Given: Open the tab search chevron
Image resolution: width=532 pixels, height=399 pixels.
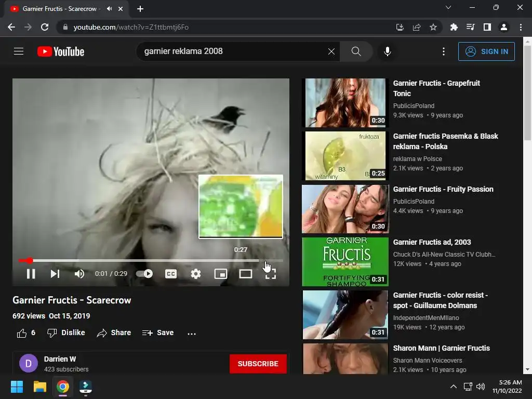Looking at the screenshot, I should click(448, 7).
